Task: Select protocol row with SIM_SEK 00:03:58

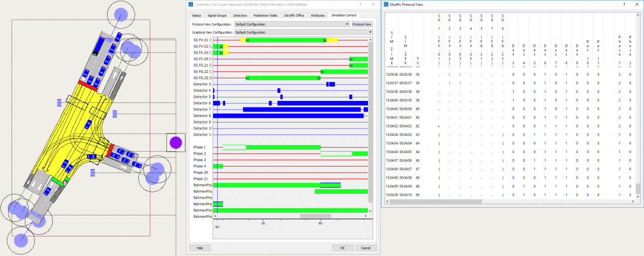Action: coord(510,92)
